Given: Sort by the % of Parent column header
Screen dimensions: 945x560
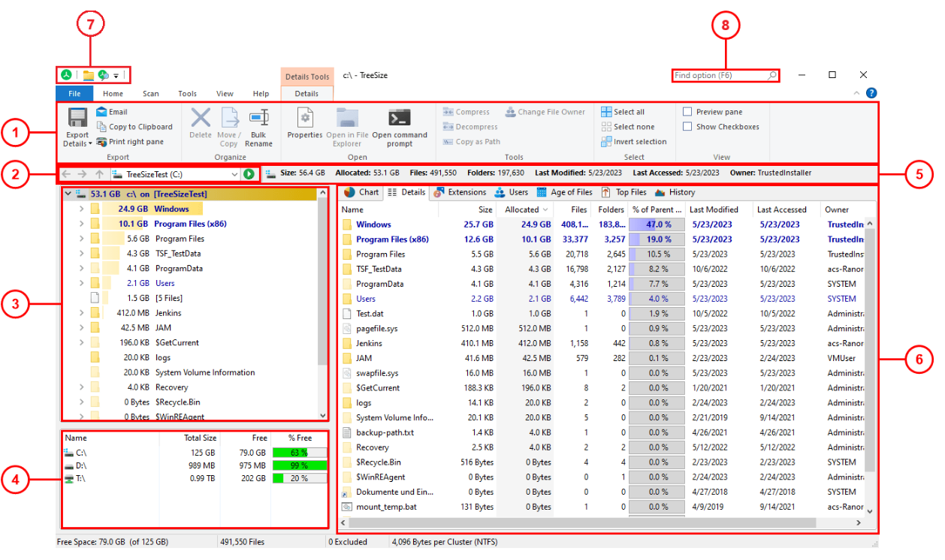Looking at the screenshot, I should click(x=657, y=210).
